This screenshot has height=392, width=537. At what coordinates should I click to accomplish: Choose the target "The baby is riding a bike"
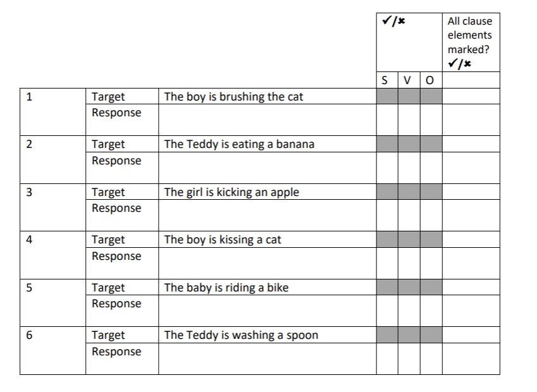226,288
